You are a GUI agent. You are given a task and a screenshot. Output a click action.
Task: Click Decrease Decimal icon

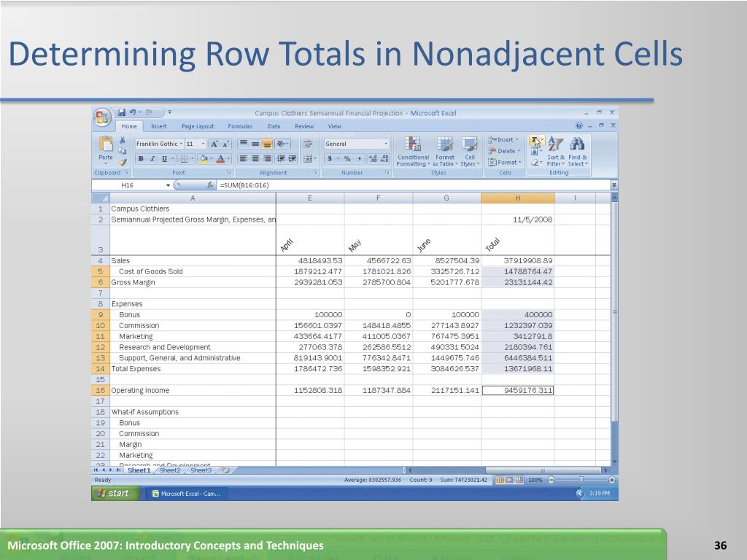pos(385,158)
